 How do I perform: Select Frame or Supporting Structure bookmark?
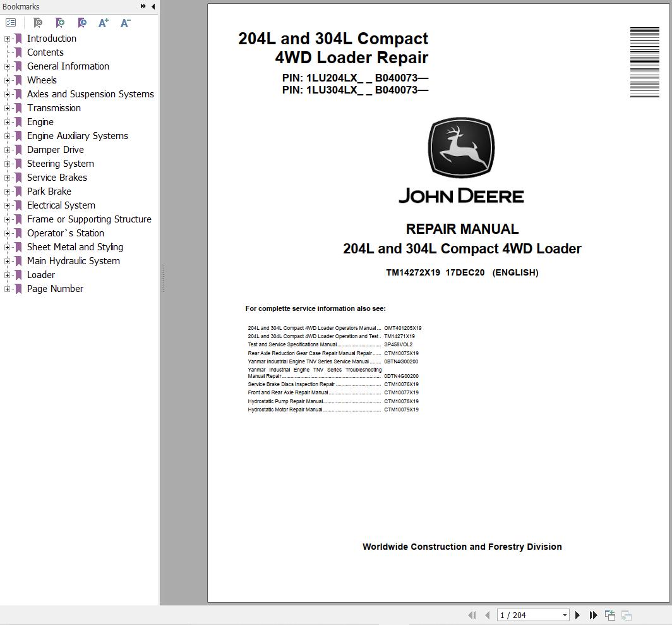pyautogui.click(x=89, y=219)
